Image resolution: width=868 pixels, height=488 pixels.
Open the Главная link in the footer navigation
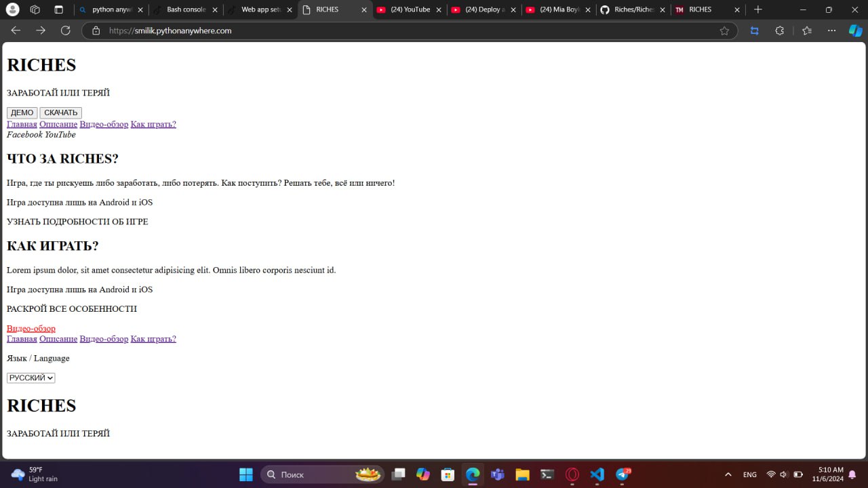point(22,339)
